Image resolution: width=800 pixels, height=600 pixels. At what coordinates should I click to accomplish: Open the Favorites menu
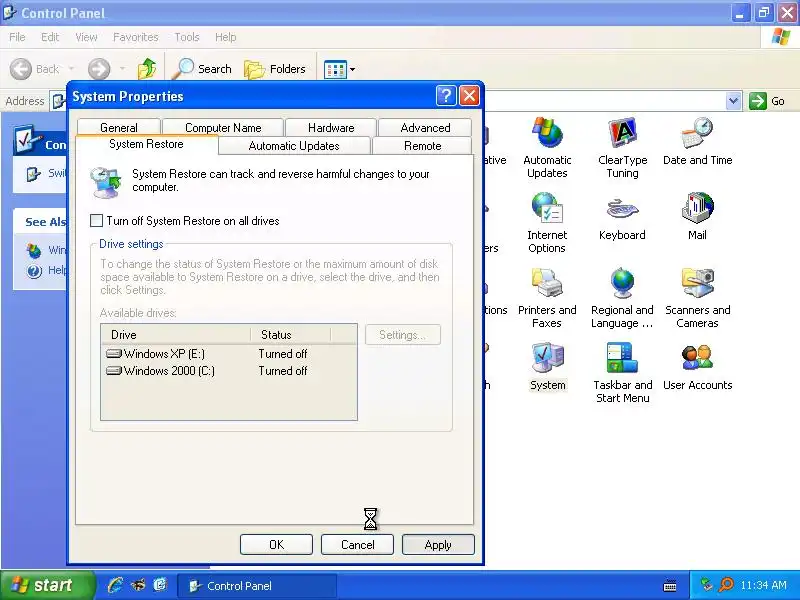tap(135, 37)
